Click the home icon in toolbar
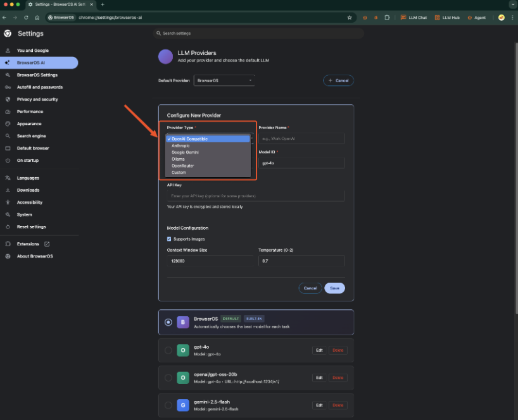 tap(37, 18)
